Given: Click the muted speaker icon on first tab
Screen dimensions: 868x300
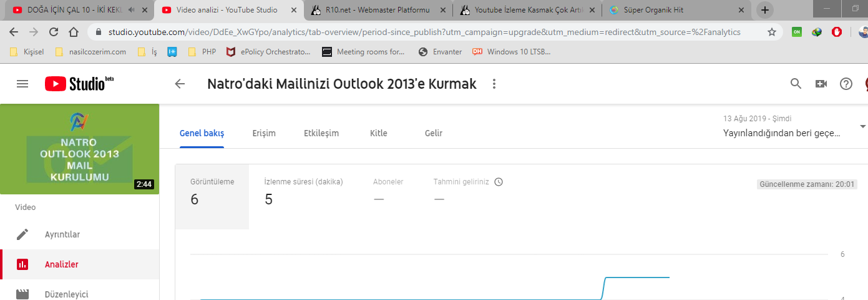Looking at the screenshot, I should point(131,10).
